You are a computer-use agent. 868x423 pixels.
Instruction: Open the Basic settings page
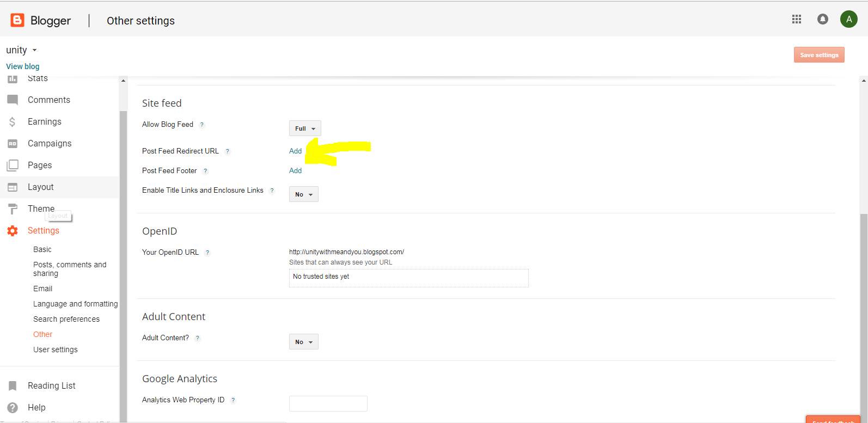point(42,249)
